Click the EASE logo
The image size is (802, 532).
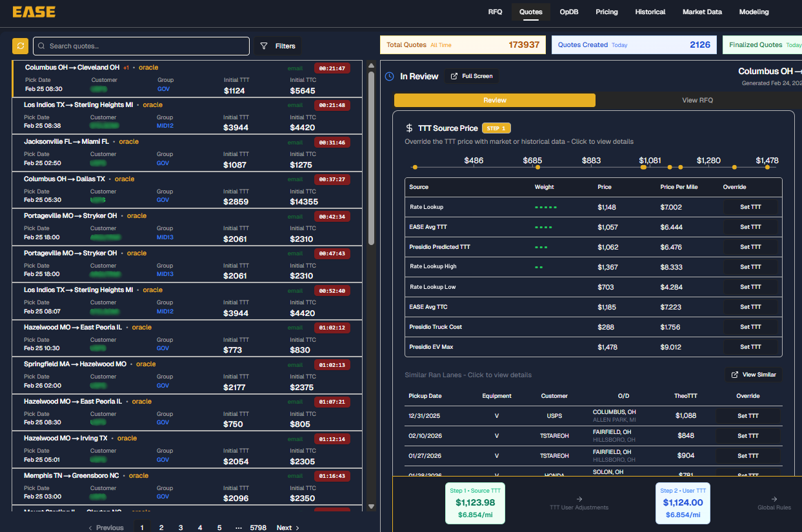click(34, 12)
